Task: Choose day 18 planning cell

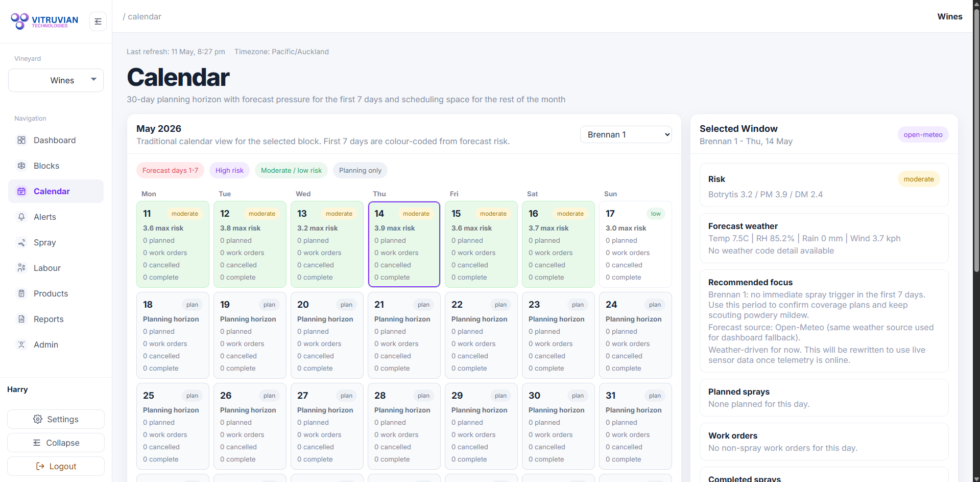Action: (x=173, y=335)
